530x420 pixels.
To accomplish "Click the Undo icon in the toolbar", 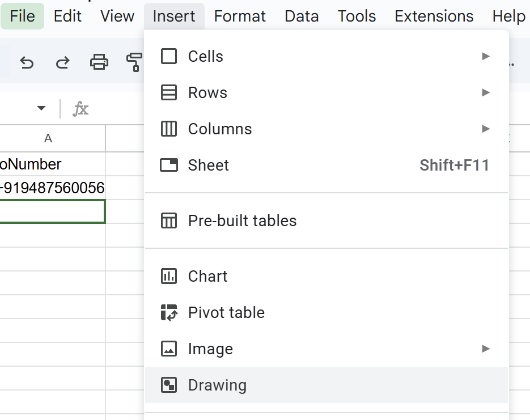I will [27, 63].
